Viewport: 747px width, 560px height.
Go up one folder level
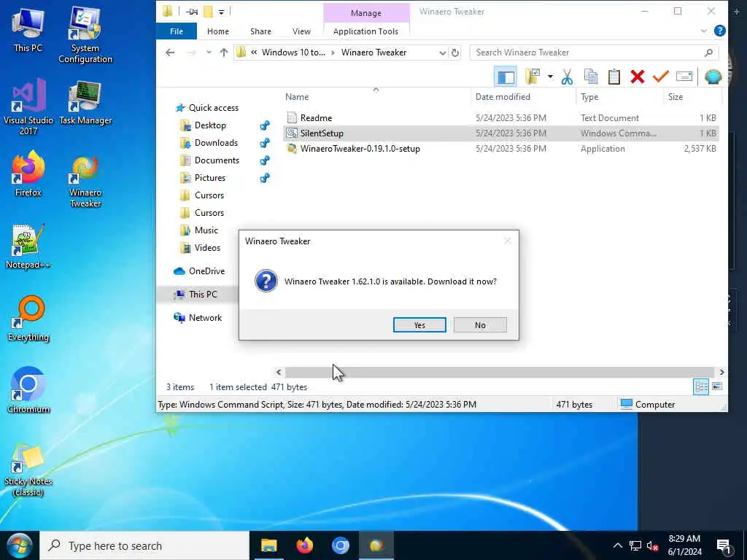tap(224, 52)
